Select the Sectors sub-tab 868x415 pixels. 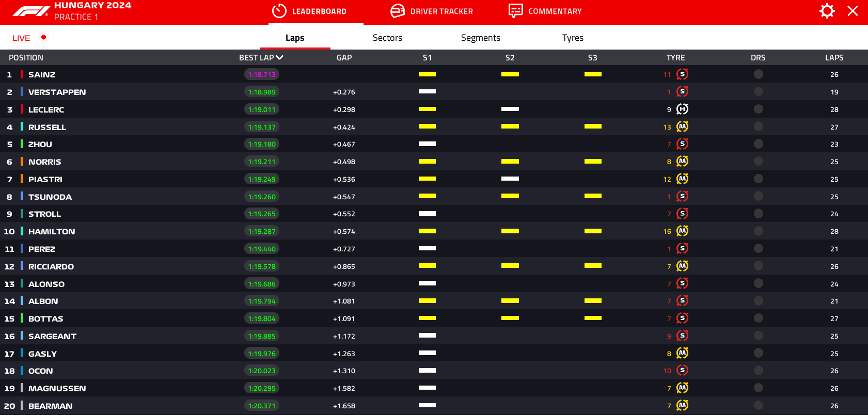[x=387, y=38]
